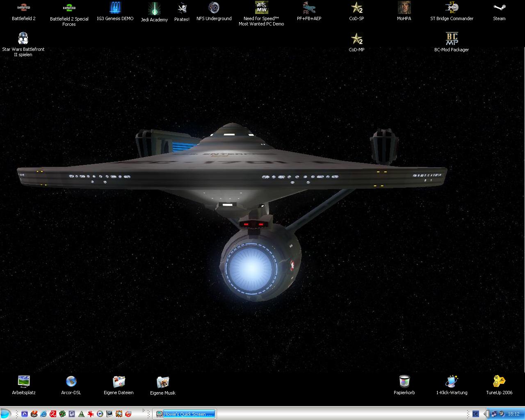The image size is (525, 420).
Task: Click the green pyramid quick launch icon
Action: click(81, 414)
